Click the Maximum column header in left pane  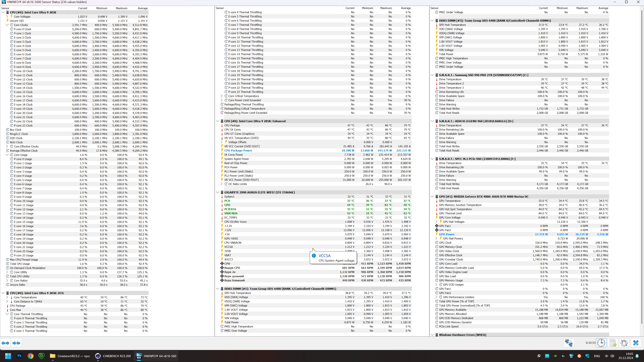[121, 8]
